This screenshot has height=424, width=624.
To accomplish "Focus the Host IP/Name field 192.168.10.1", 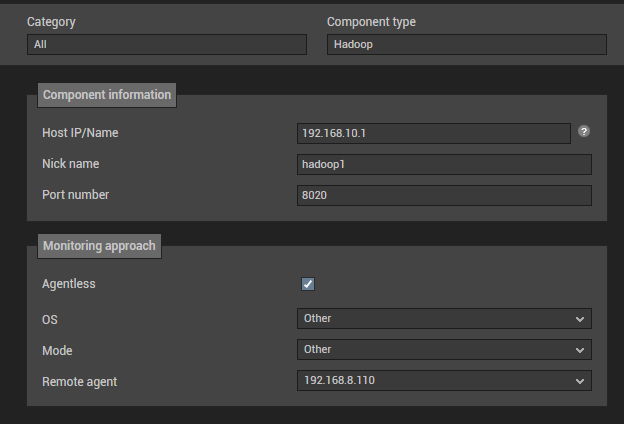I will click(x=434, y=133).
